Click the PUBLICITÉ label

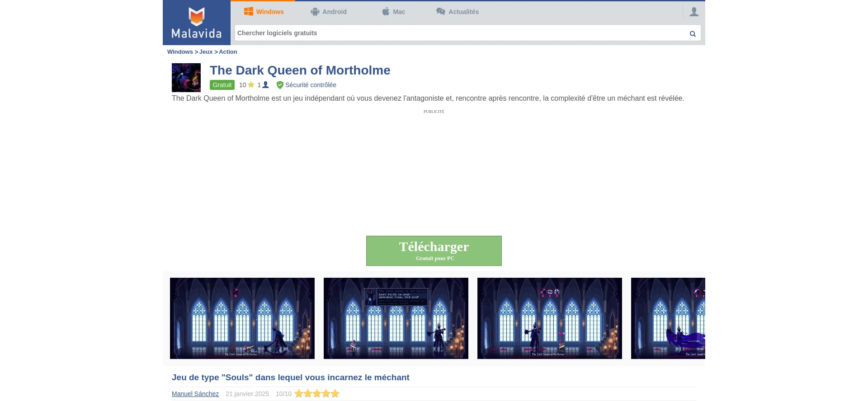point(434,112)
